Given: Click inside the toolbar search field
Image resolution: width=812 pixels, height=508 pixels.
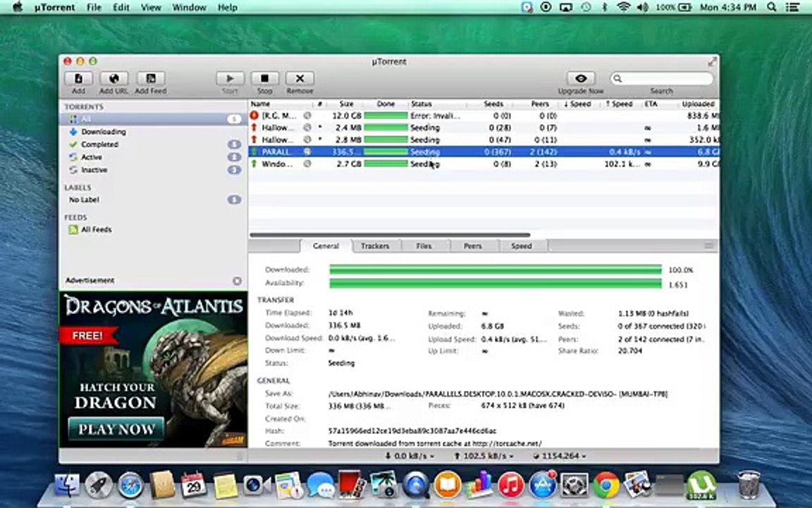Looking at the screenshot, I should pyautogui.click(x=662, y=79).
